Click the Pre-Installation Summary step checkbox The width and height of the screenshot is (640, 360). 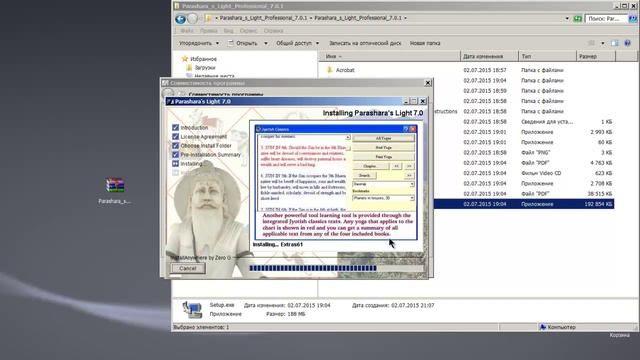pos(176,154)
